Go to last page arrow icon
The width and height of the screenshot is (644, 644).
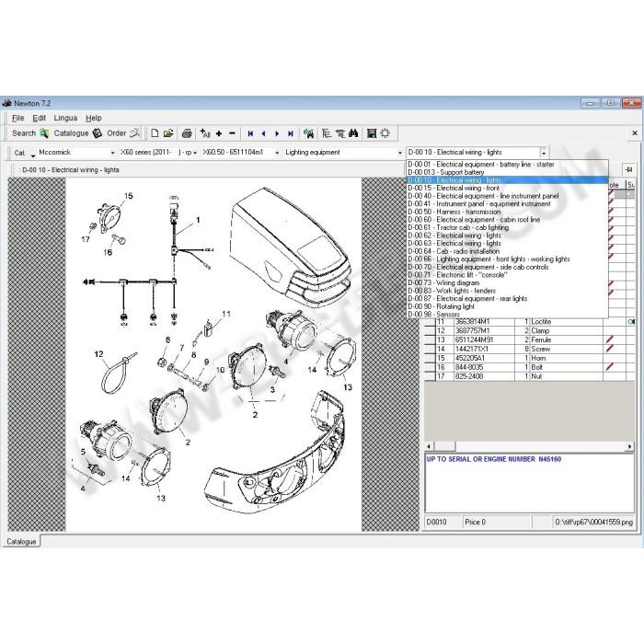click(291, 133)
